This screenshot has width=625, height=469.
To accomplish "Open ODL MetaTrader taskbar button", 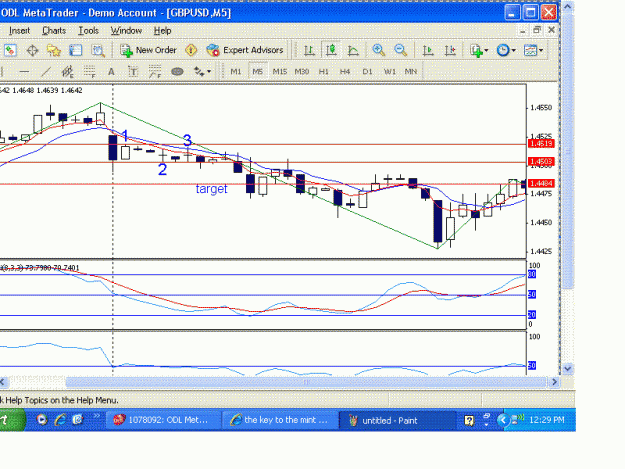I will click(x=163, y=420).
